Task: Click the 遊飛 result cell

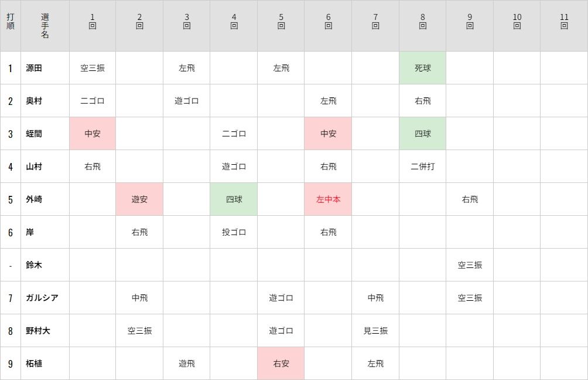Action: (186, 364)
